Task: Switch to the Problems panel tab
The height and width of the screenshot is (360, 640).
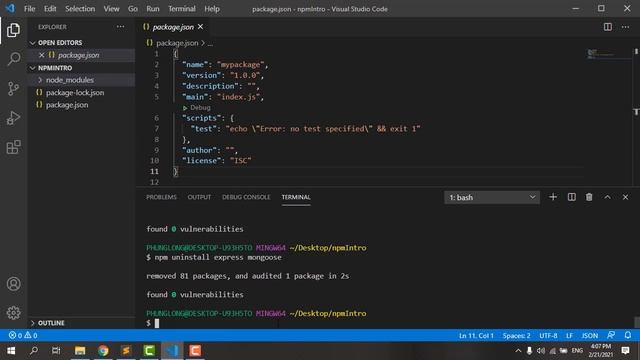Action: coord(161,197)
